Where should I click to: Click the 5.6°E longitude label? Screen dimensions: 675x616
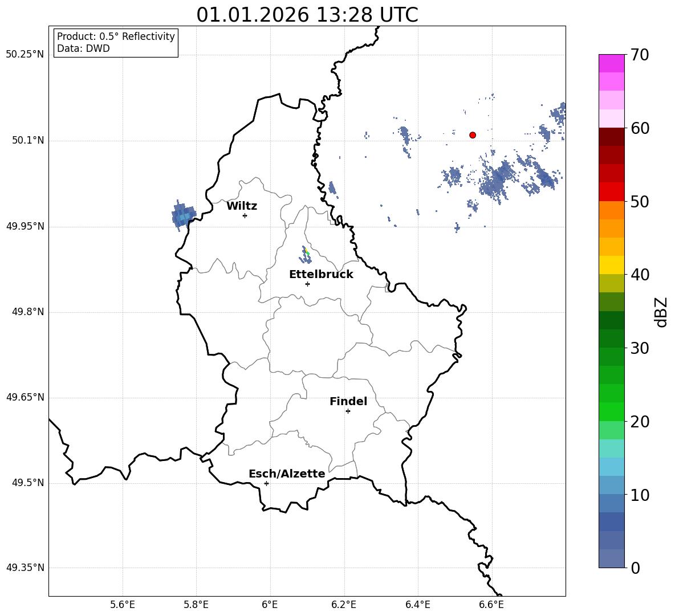[x=123, y=605]
